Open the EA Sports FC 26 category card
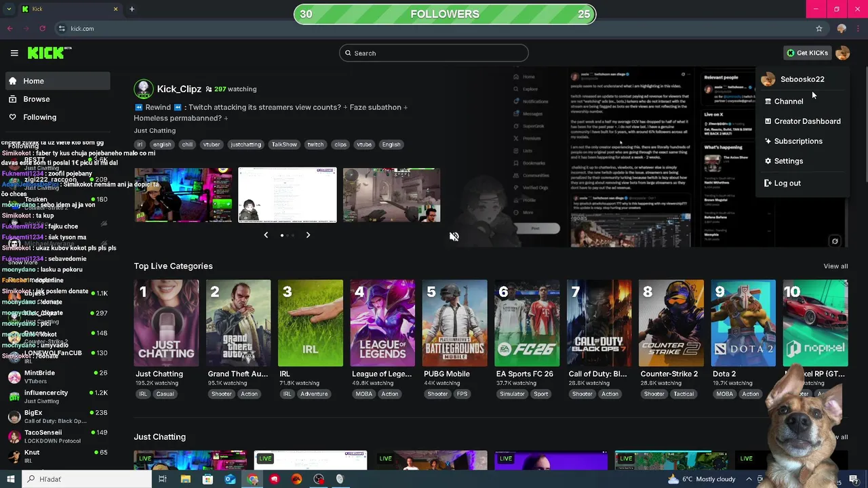 pos(527,323)
